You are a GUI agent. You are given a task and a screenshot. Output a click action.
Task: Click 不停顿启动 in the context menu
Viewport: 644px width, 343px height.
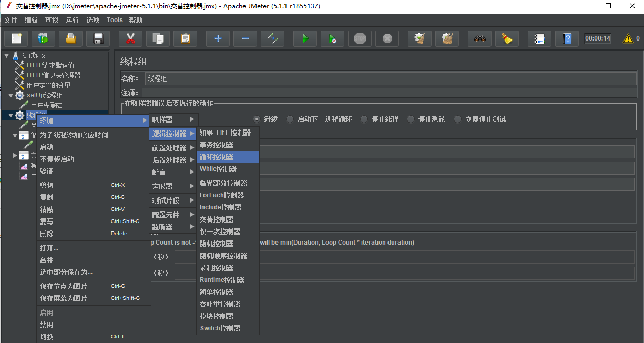click(x=57, y=159)
